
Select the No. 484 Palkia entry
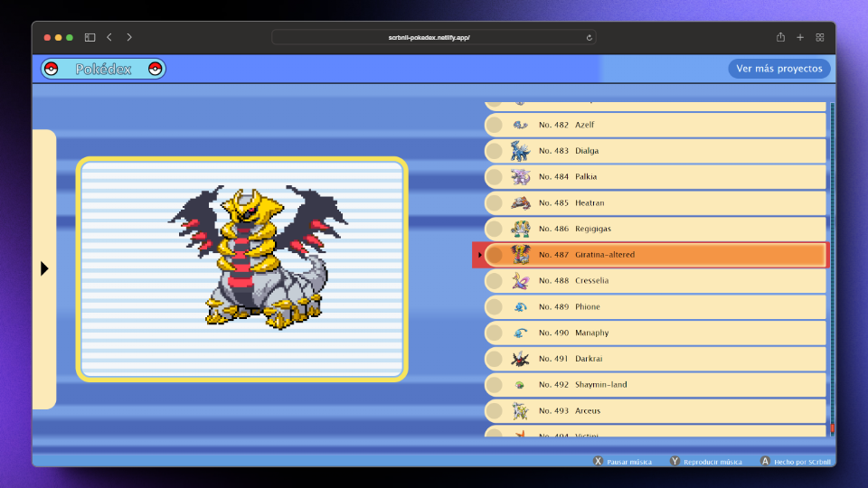click(656, 176)
